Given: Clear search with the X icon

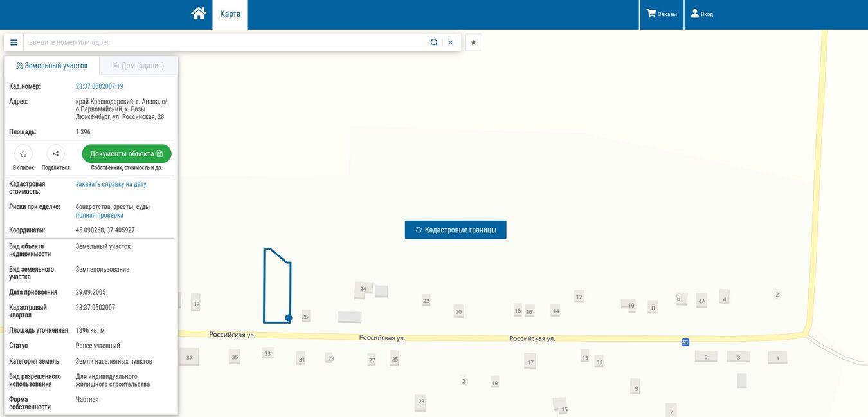Looking at the screenshot, I should tap(451, 42).
